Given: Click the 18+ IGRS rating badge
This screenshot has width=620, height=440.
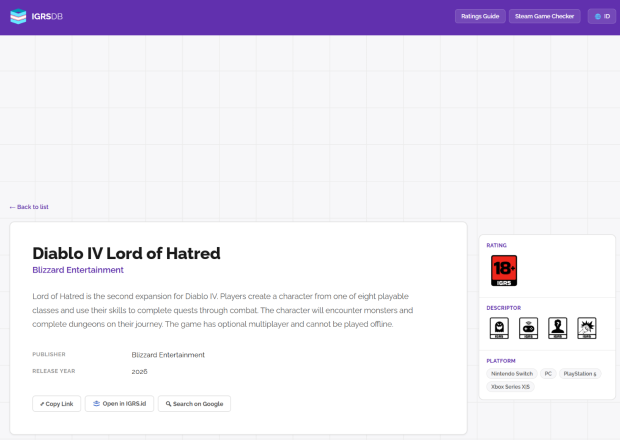Looking at the screenshot, I should [504, 270].
